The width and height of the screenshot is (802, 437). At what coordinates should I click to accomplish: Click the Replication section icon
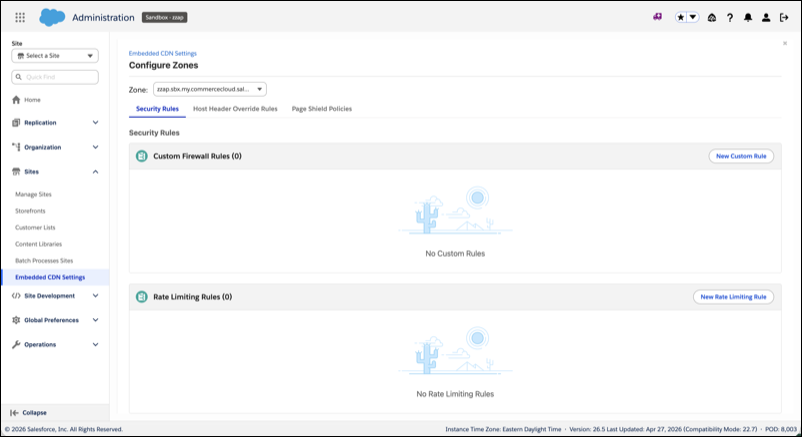16,123
